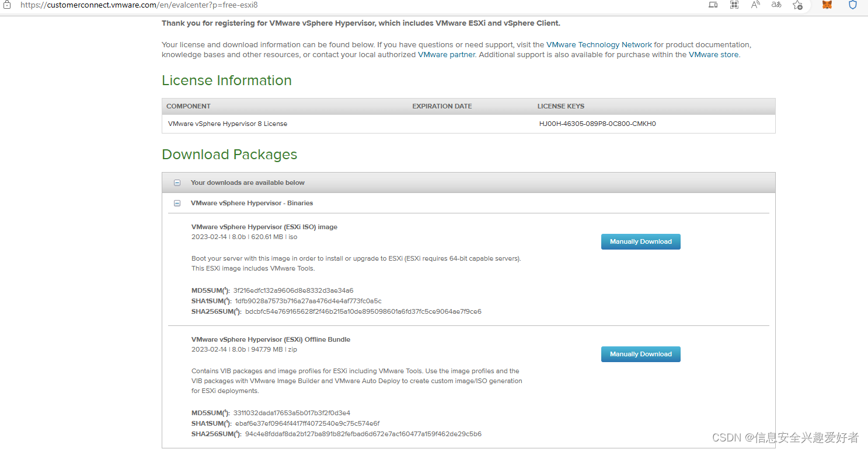The image size is (868, 449).
Task: Open the VMware Technology Network link
Action: pyautogui.click(x=599, y=44)
